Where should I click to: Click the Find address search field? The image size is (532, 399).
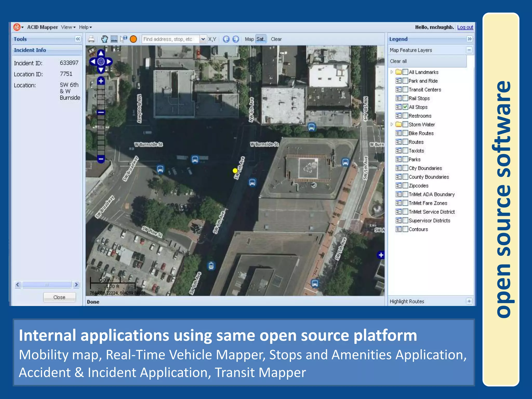[170, 39]
